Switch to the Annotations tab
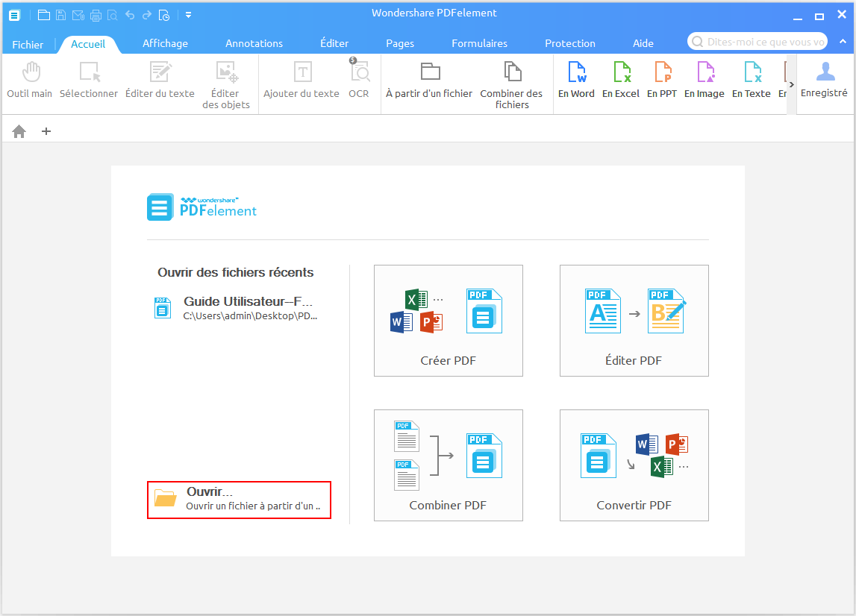856x616 pixels. (254, 43)
